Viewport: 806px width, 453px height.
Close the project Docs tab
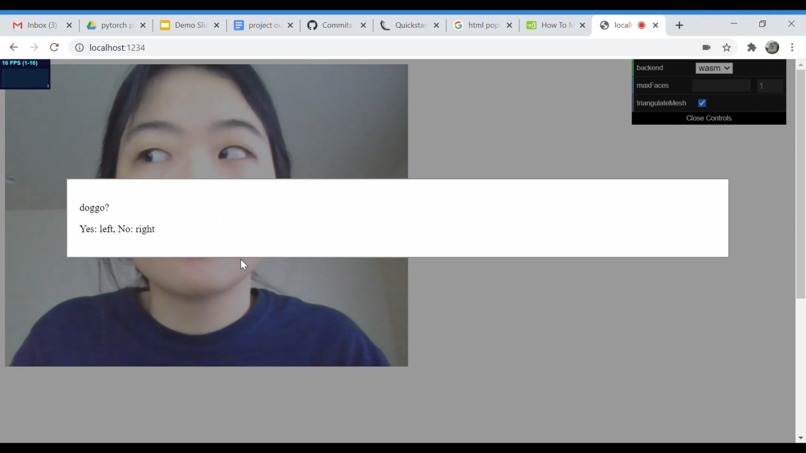(x=290, y=25)
